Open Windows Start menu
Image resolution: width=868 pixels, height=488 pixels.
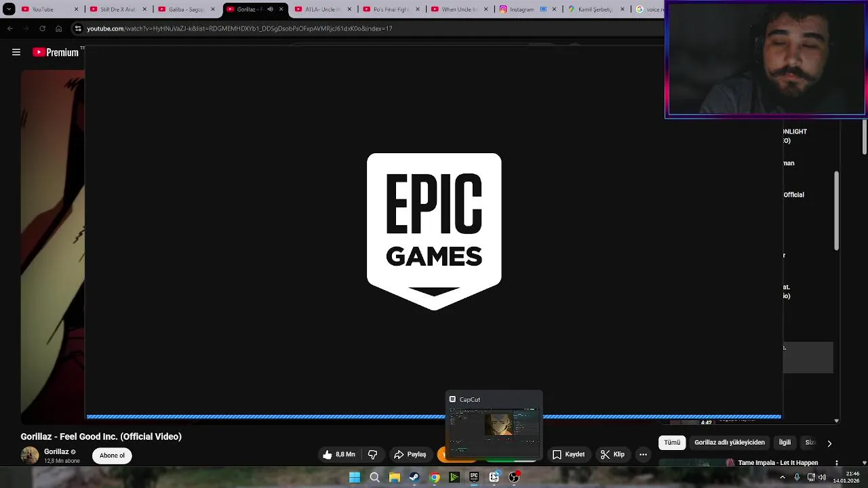pyautogui.click(x=355, y=477)
